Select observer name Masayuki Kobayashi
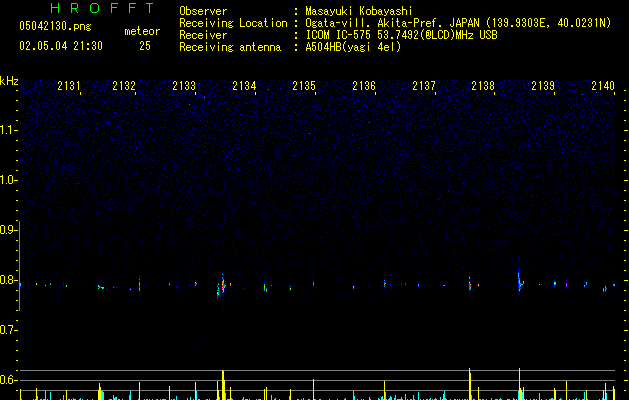629x400 pixels. tap(359, 11)
